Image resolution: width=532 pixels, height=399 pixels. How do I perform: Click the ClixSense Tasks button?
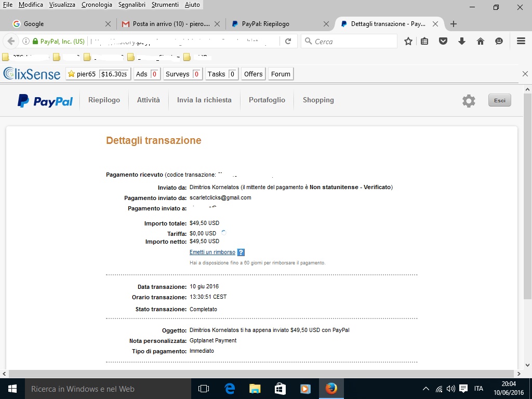(x=221, y=74)
